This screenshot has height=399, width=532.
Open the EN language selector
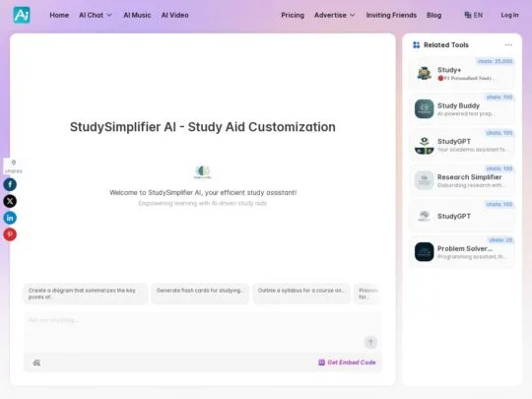tap(473, 15)
